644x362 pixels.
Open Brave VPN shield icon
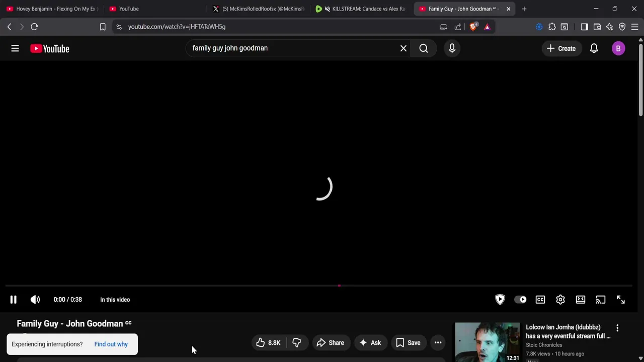point(622,27)
